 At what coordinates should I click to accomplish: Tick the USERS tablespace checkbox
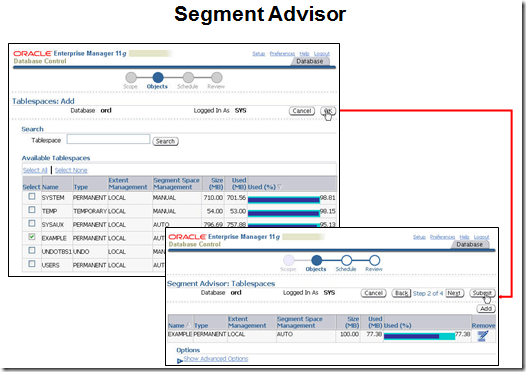pyautogui.click(x=32, y=264)
